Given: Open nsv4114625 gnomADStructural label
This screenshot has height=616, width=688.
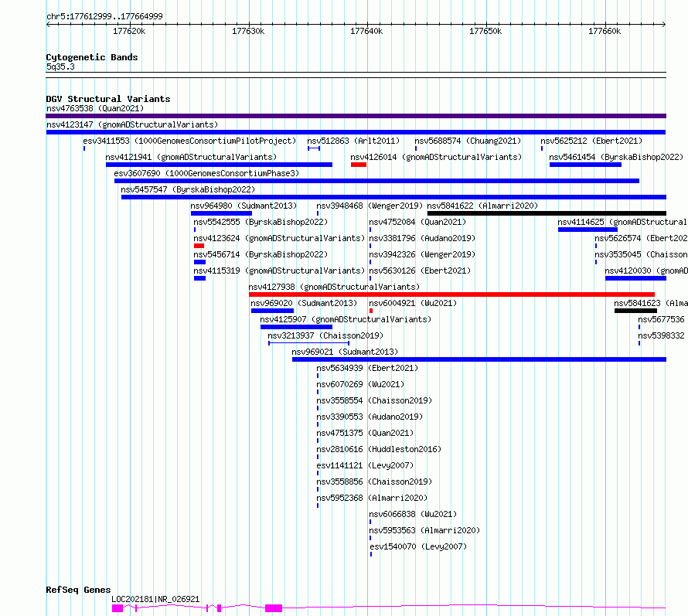Looking at the screenshot, I should (622, 222).
